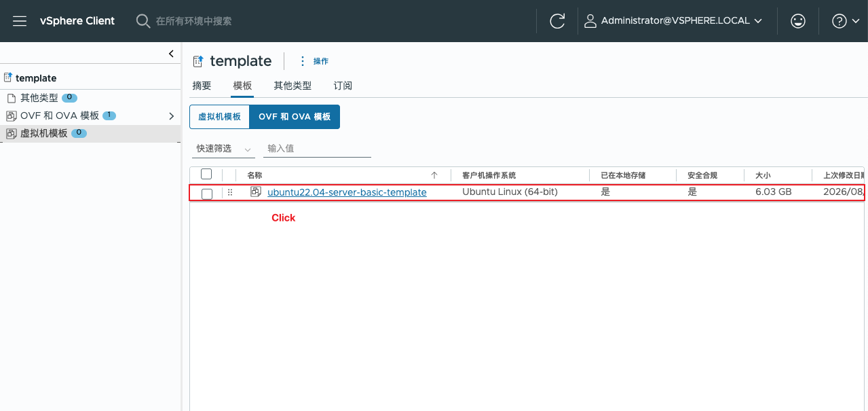This screenshot has width=868, height=411.
Task: Click the vSphere Client title text
Action: click(77, 21)
